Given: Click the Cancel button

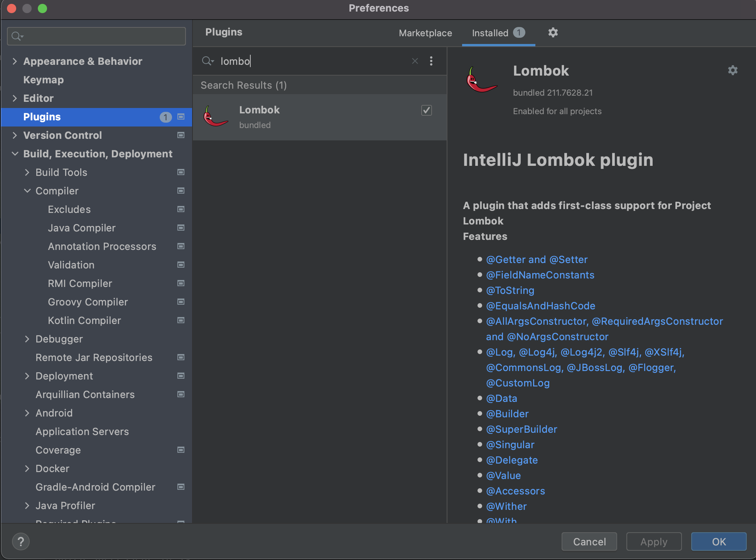Looking at the screenshot, I should (589, 541).
